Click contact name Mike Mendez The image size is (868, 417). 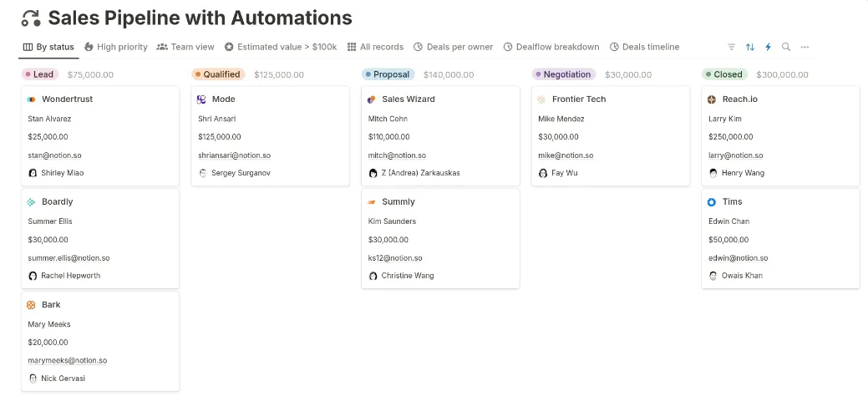click(561, 119)
